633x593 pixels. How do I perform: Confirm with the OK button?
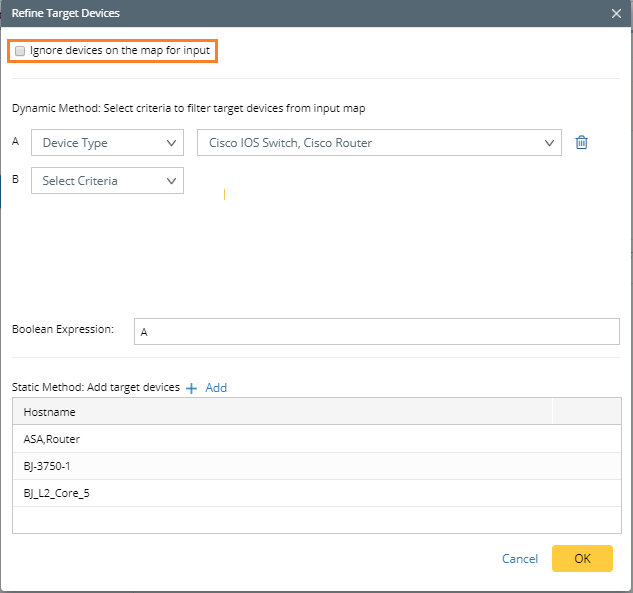point(582,558)
